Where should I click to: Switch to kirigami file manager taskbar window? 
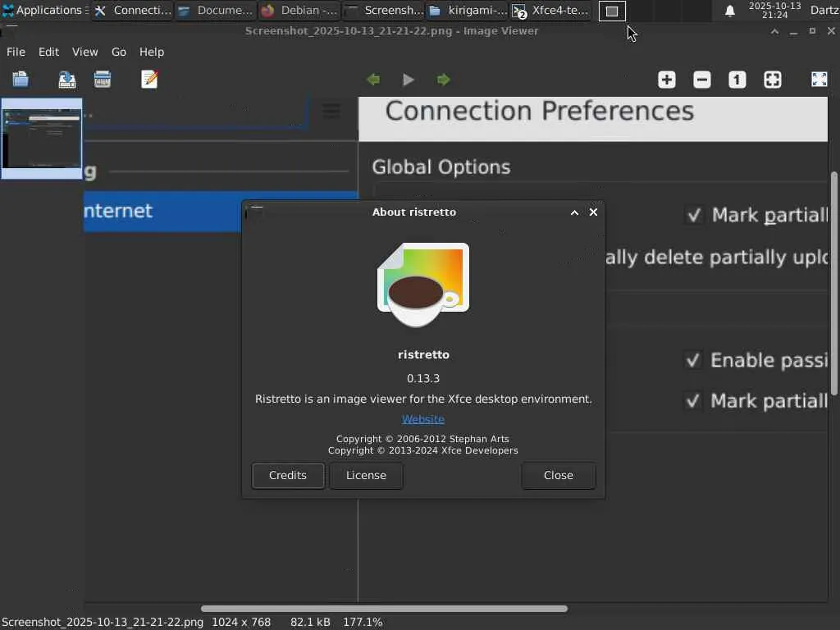point(467,10)
